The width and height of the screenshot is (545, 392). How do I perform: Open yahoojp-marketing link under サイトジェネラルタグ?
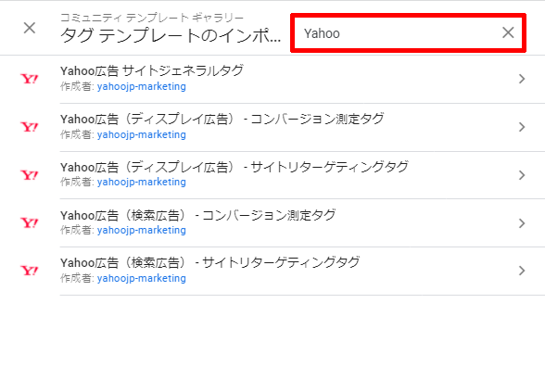tap(142, 86)
